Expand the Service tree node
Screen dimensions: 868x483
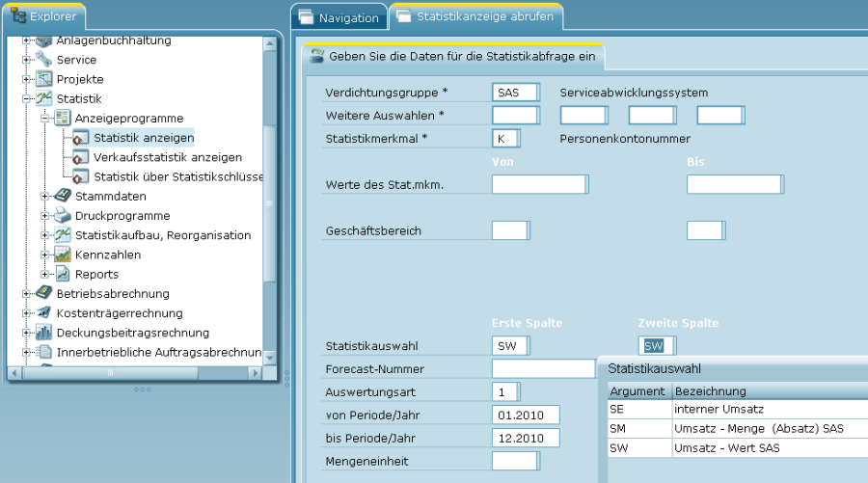(x=26, y=59)
